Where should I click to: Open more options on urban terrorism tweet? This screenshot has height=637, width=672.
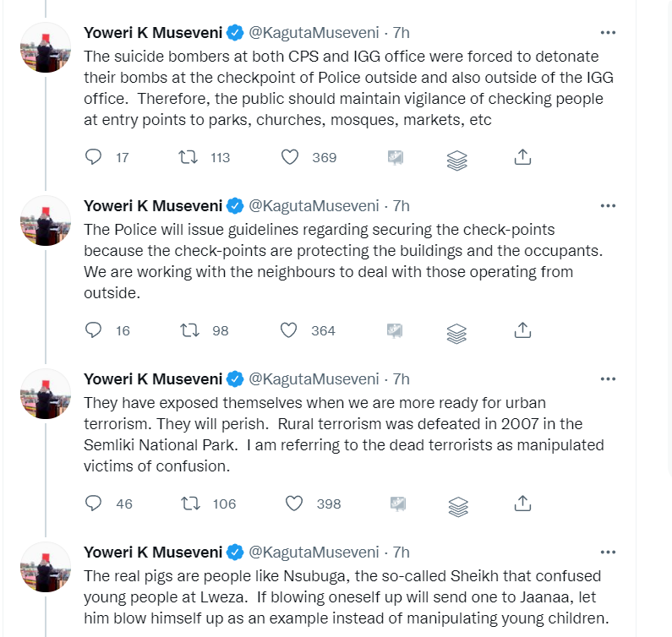click(607, 379)
